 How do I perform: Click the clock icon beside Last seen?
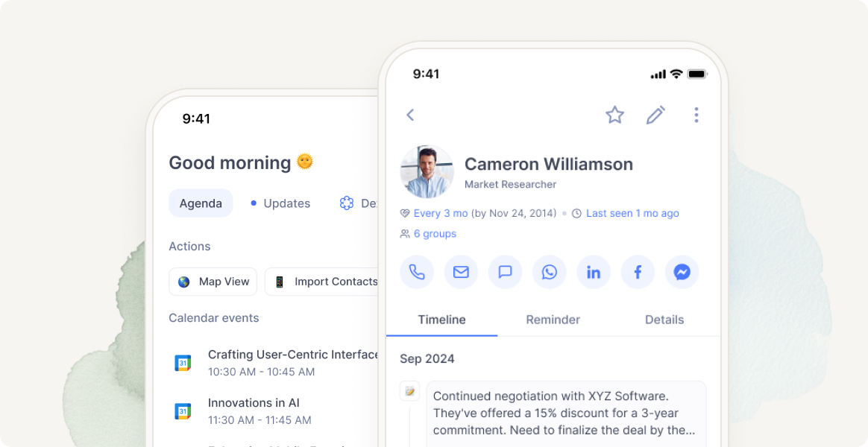click(x=577, y=214)
